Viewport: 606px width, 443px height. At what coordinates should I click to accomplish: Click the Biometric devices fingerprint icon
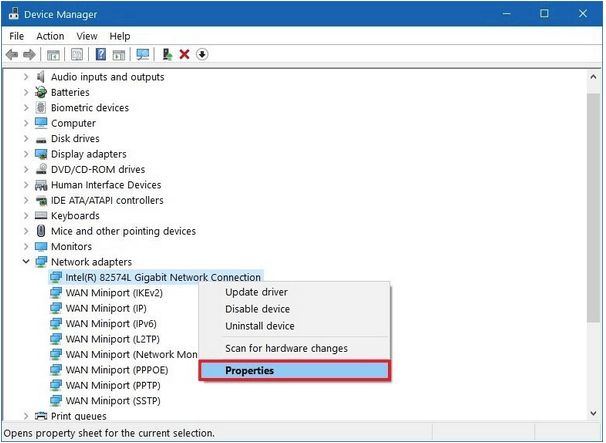(x=41, y=107)
